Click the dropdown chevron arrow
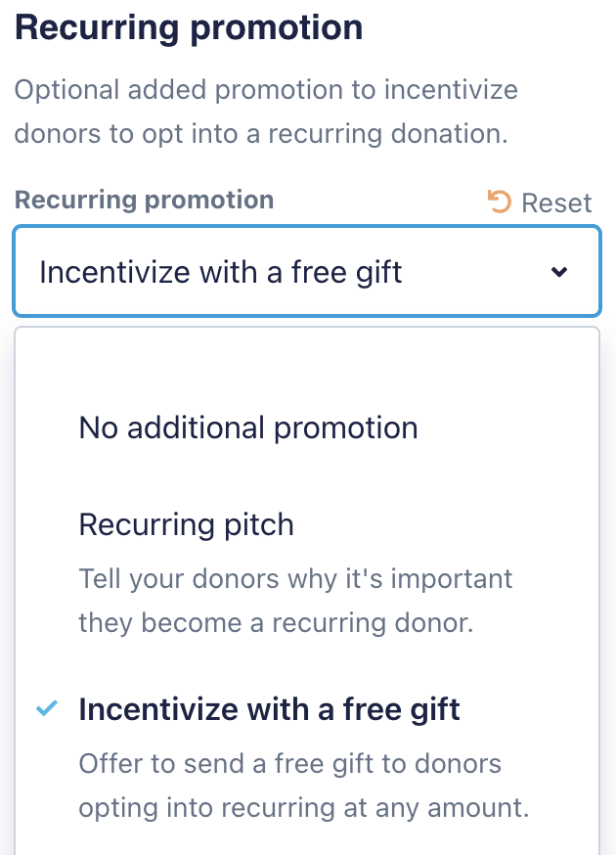This screenshot has height=855, width=616. 559,273
